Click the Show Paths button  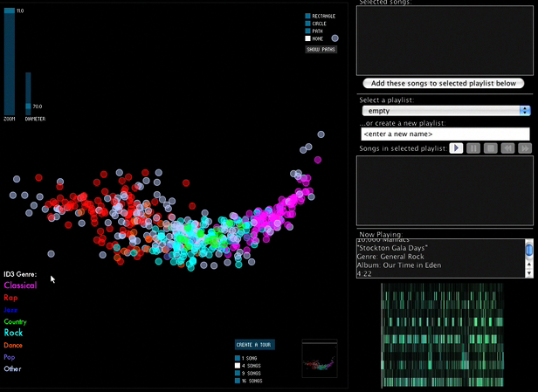pos(321,50)
